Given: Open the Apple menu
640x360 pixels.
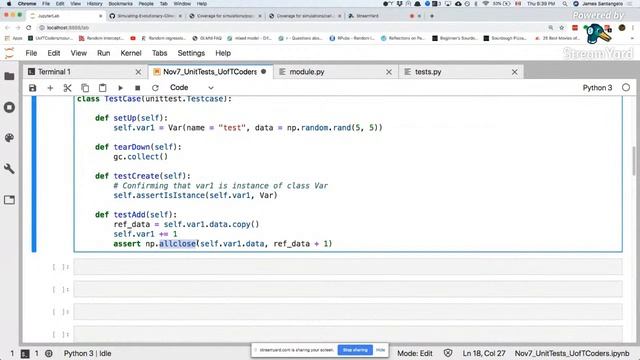Looking at the screenshot, I should (9, 4).
